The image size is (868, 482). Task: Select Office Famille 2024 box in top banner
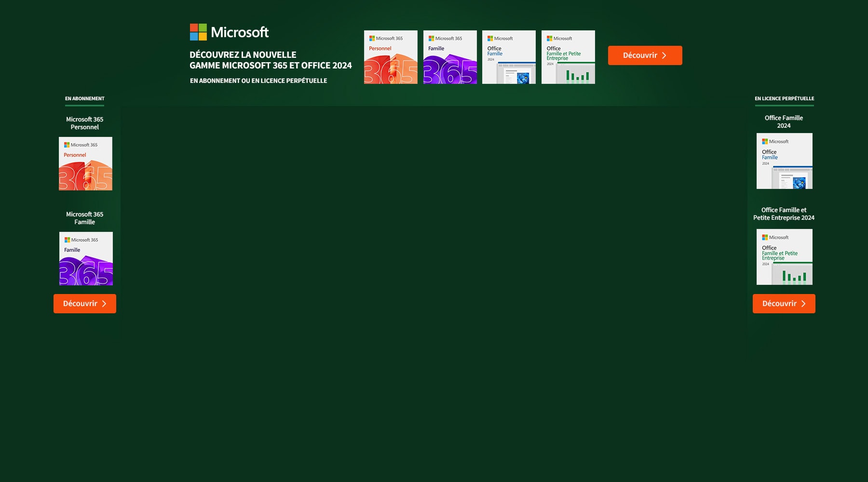[x=509, y=57]
